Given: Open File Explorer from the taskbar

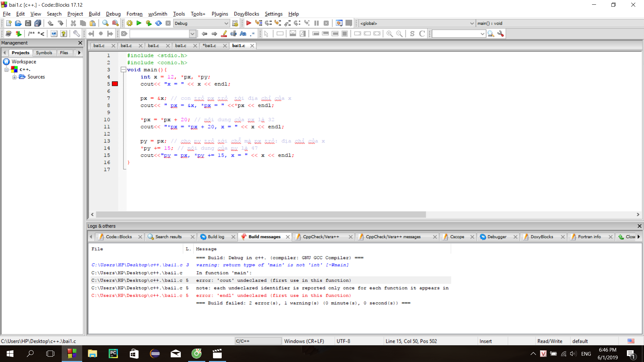Looking at the screenshot, I should click(x=92, y=354).
